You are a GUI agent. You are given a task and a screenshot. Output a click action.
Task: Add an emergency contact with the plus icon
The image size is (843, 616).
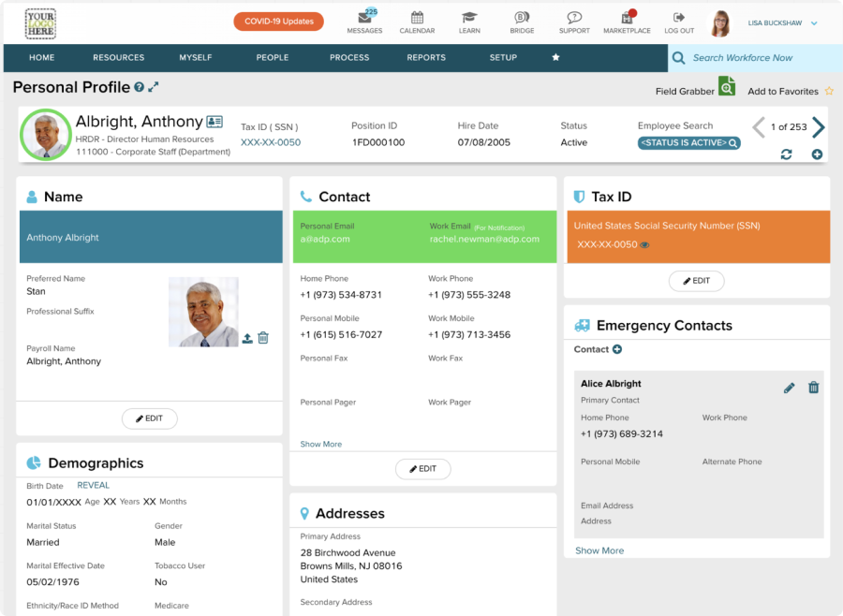tap(617, 349)
